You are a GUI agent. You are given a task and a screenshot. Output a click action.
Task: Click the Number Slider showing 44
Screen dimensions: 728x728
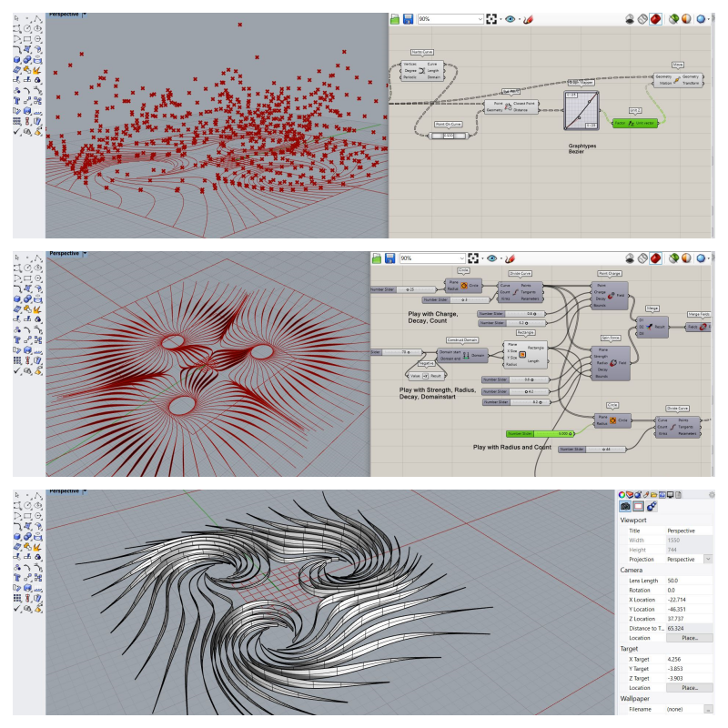click(592, 450)
